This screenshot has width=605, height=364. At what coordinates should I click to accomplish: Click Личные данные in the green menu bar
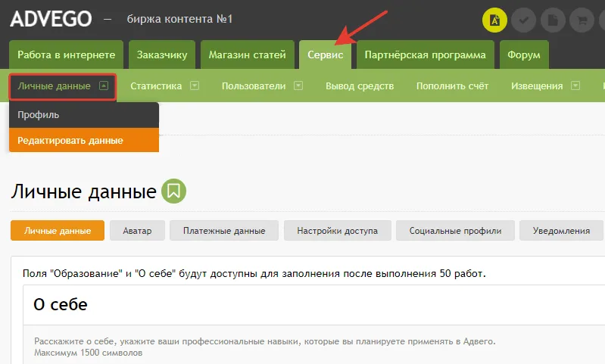coord(54,86)
